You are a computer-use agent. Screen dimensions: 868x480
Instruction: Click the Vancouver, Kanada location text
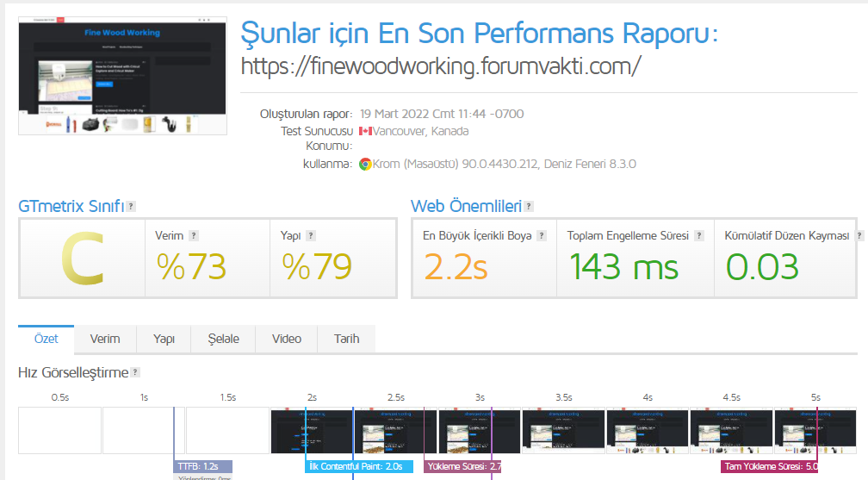(x=421, y=131)
